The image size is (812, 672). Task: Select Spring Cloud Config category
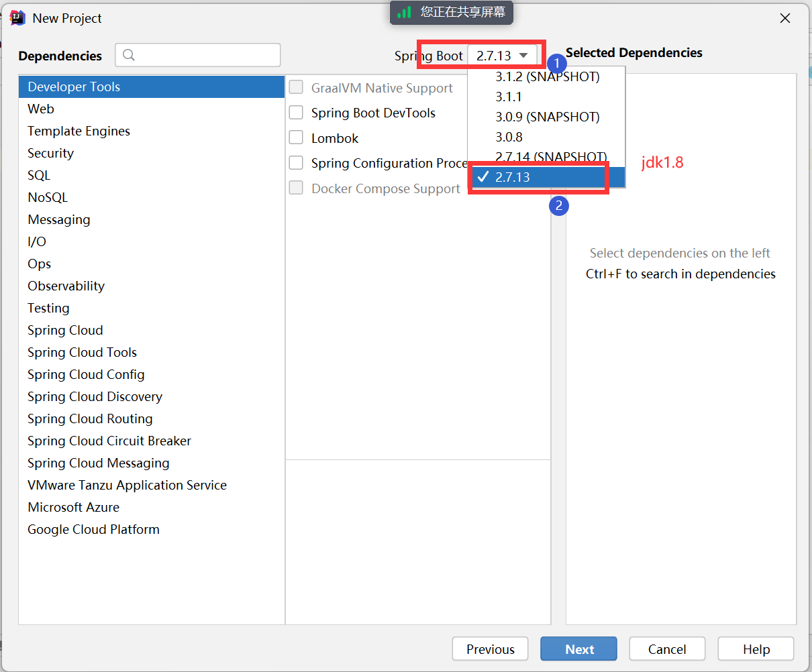[152, 374]
